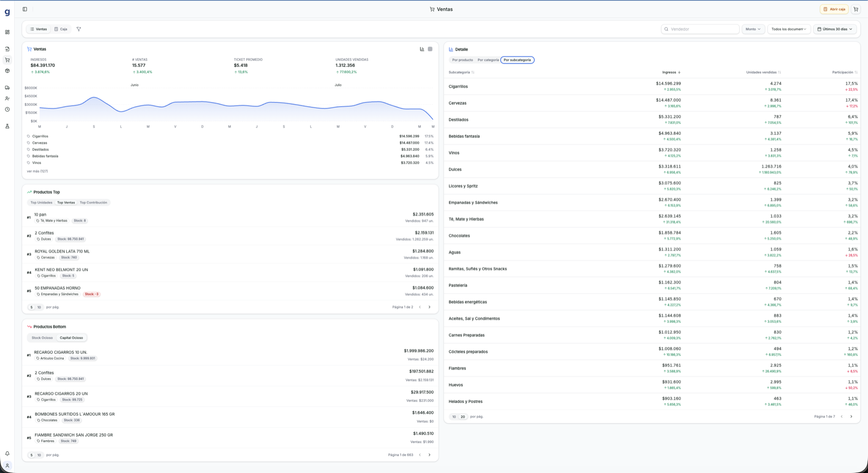Viewport: 868px width, 473px height.
Task: Click the Abrir caja button
Action: click(x=834, y=9)
